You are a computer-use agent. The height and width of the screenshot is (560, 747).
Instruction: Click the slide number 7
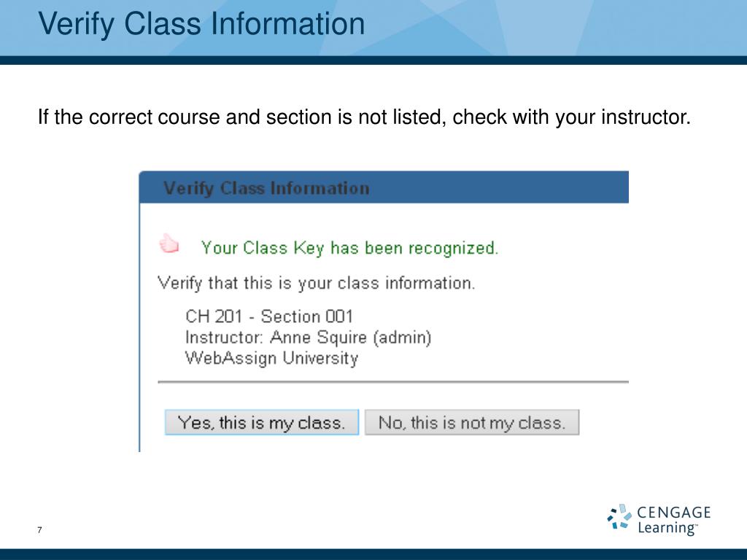39,530
